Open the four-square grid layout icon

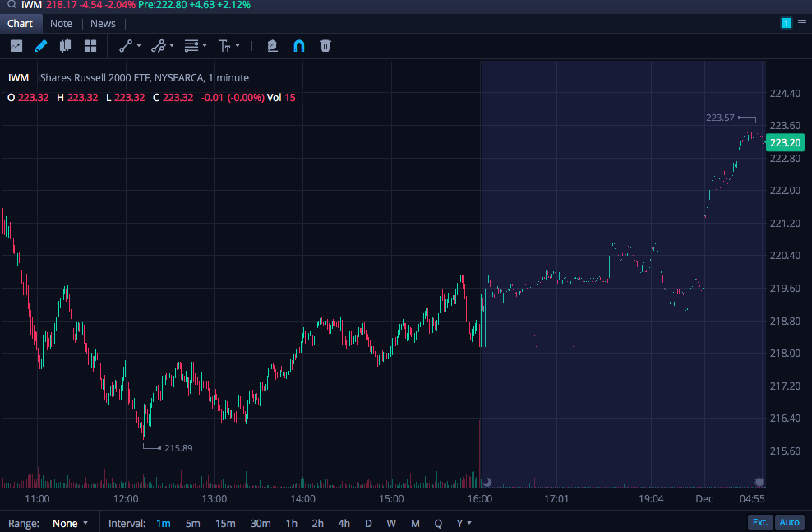[x=90, y=46]
